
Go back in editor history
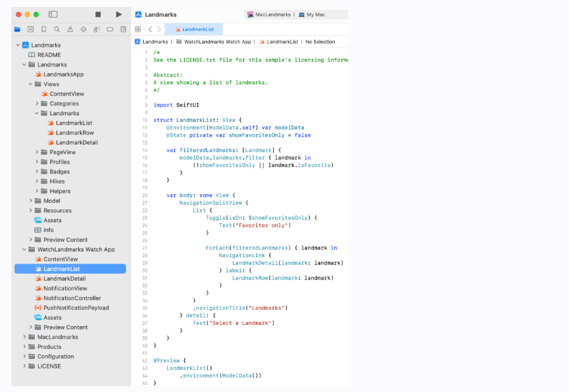150,29
